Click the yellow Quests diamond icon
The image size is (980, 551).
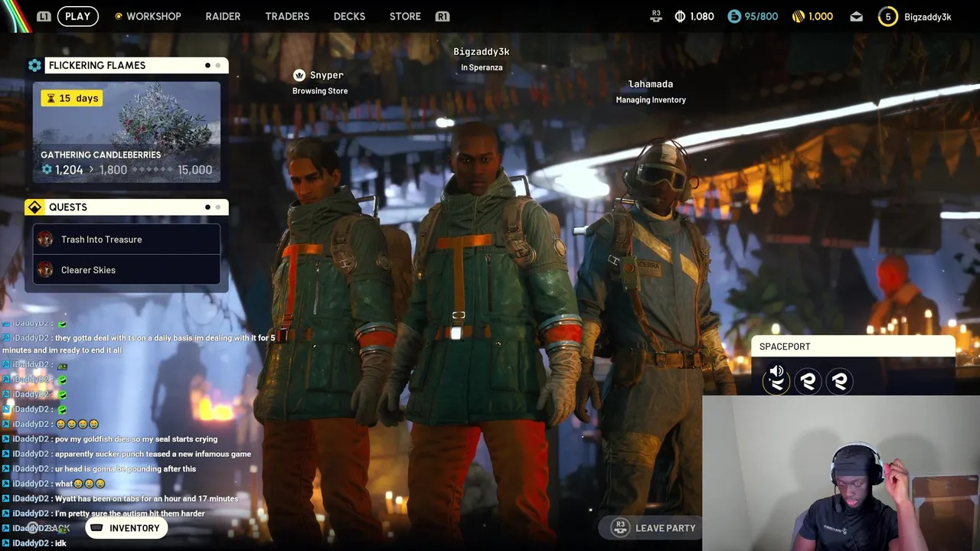[x=34, y=207]
